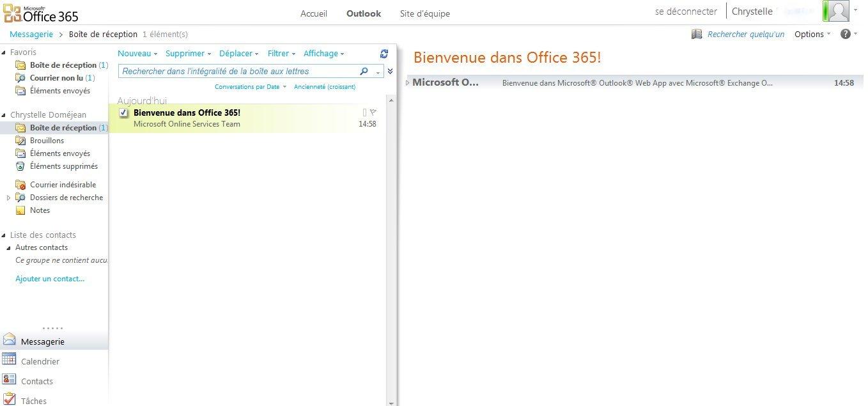Screen dimensions: 868x406
Task: Collapse the Autres contacts group
Action: pos(9,247)
